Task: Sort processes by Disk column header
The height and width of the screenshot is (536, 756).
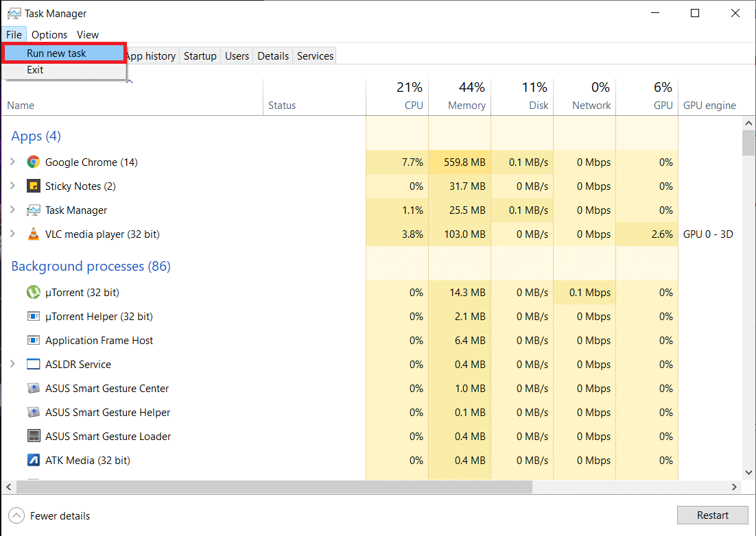Action: point(522,97)
